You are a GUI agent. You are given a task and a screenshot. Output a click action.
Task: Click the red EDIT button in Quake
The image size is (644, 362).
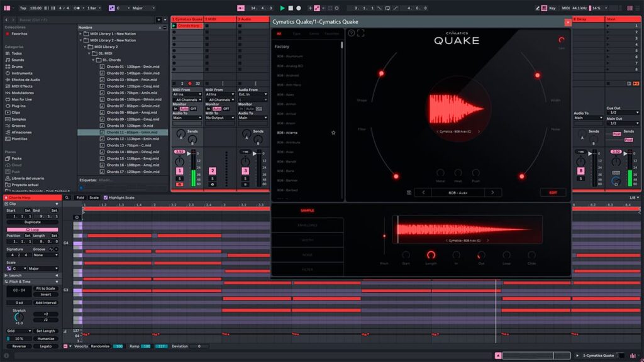[553, 192]
